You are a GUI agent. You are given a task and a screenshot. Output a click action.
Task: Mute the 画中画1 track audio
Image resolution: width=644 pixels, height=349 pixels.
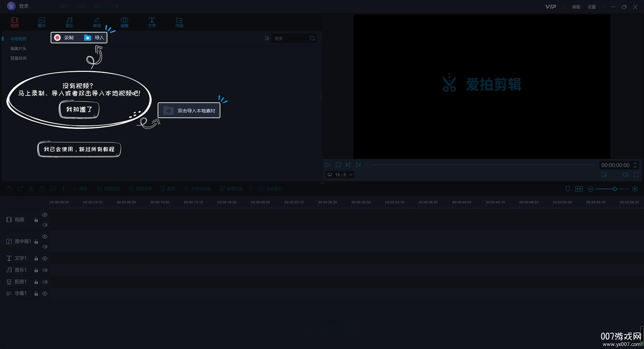pyautogui.click(x=45, y=247)
